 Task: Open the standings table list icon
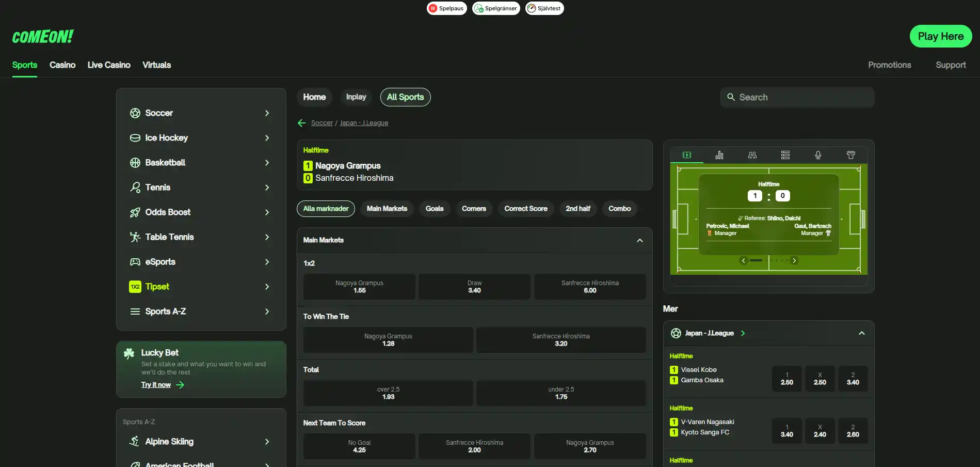click(785, 155)
